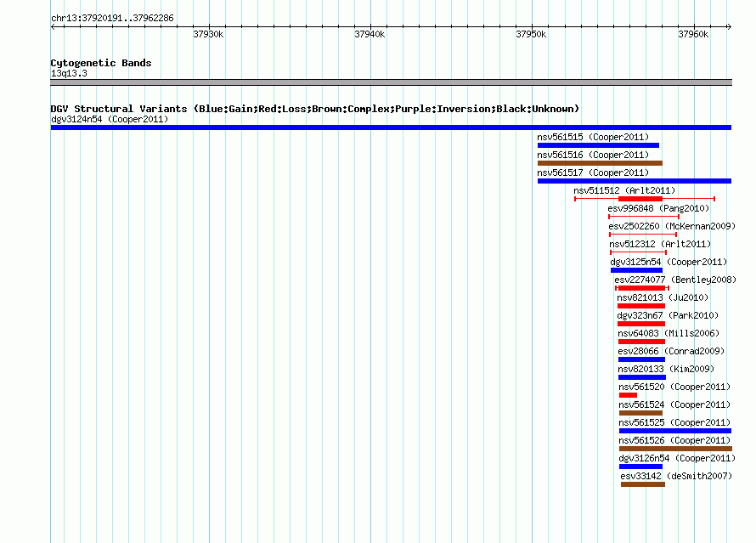Viewport: 756px width, 543px height.
Task: Click the brown bar under nsv561524
Action: pyautogui.click(x=640, y=413)
